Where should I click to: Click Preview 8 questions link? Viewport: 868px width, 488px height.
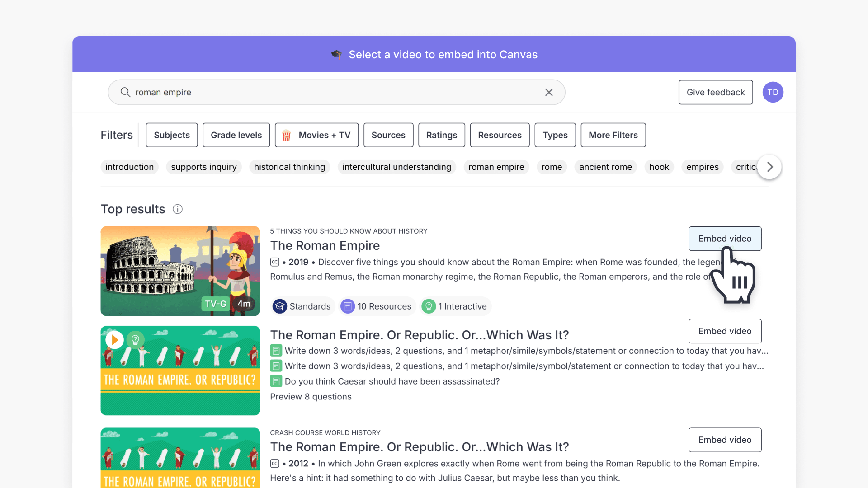(311, 397)
